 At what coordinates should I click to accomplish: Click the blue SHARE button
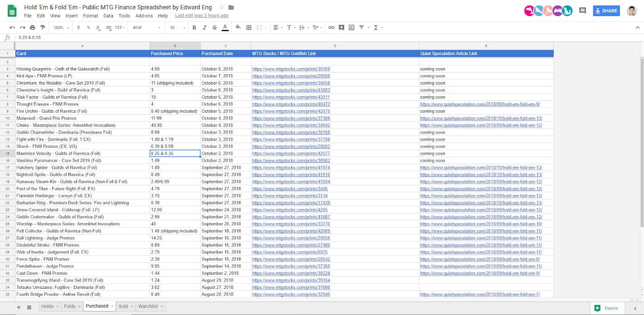(606, 11)
